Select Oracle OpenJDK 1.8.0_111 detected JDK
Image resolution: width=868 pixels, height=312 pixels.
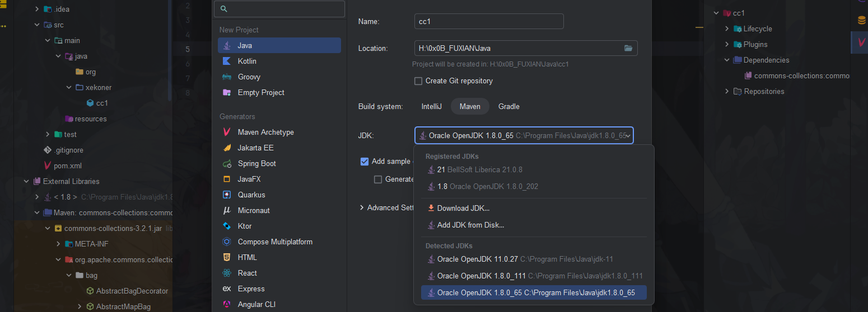[534, 276]
